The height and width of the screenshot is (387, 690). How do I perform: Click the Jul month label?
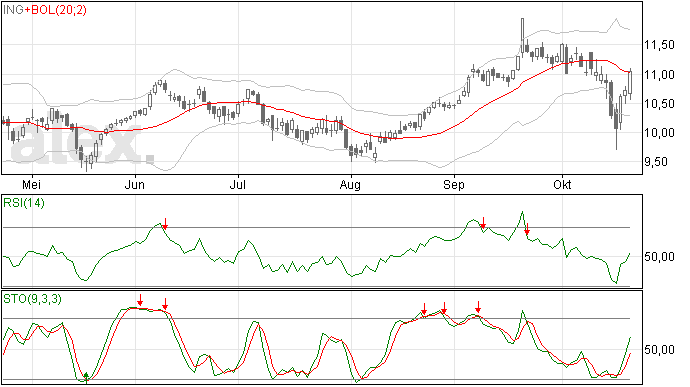238,184
